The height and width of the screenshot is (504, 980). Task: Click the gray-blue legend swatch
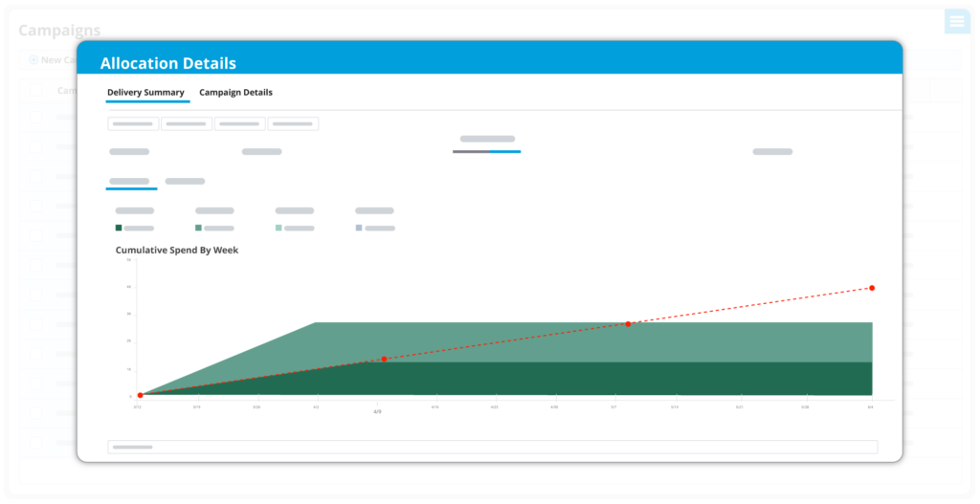tap(359, 228)
